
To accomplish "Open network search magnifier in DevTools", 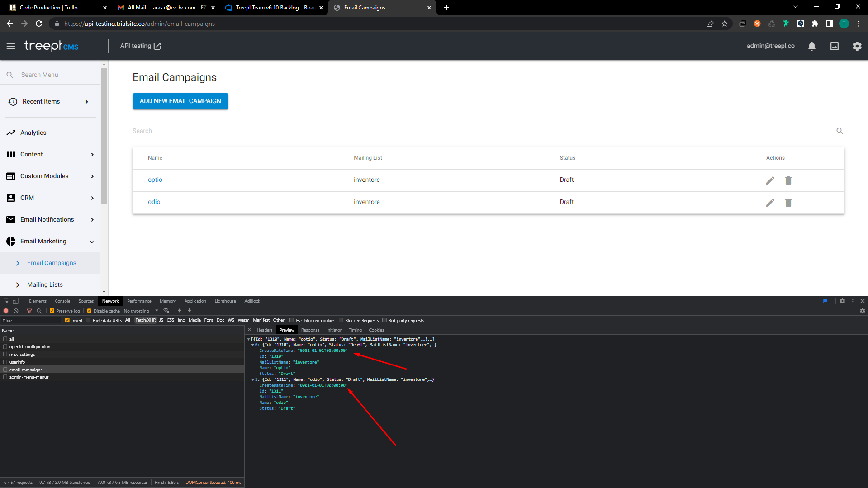I will (x=39, y=311).
